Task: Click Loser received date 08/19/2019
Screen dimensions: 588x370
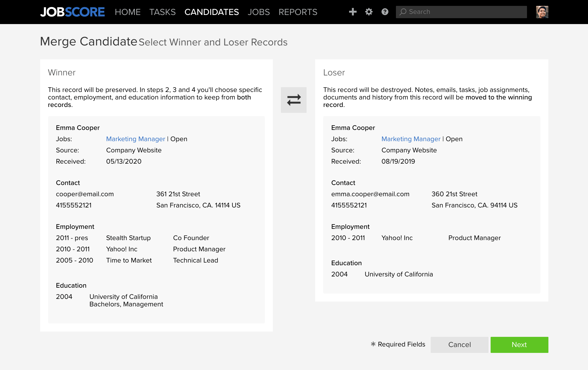Action: [398, 161]
